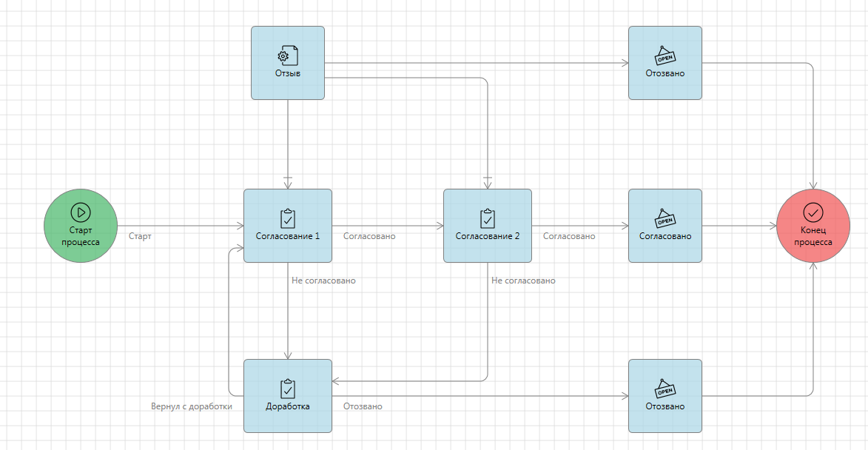Click the open sign icon in Согласовано block
This screenshot has height=450, width=868.
665,218
